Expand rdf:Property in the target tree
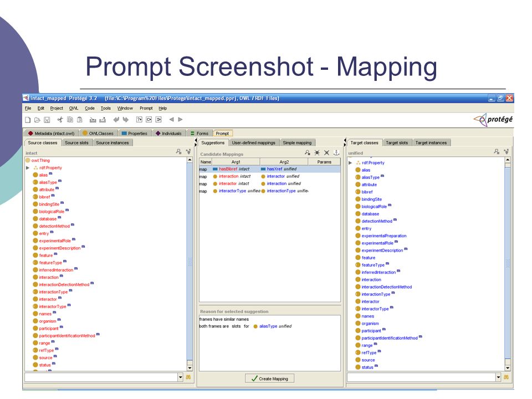Viewport: 532px width, 399px height. coord(350,163)
